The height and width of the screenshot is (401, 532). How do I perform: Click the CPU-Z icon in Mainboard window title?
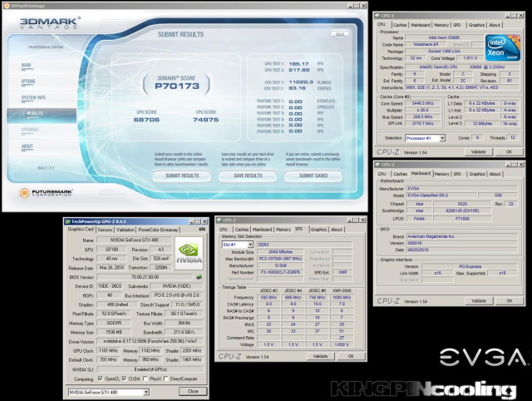point(377,165)
